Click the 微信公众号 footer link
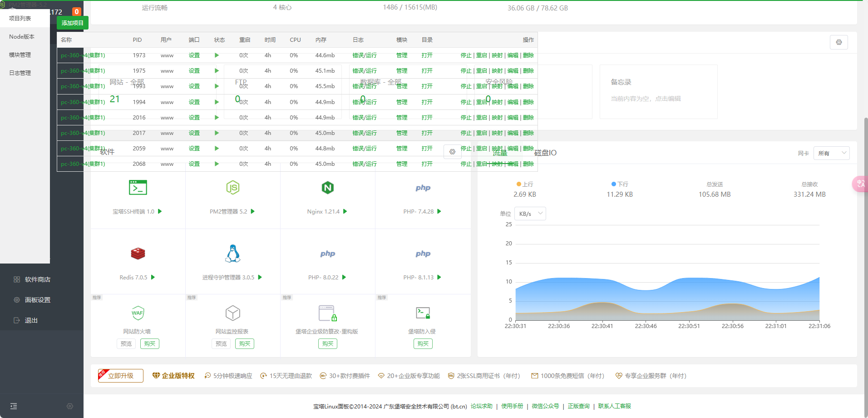 (x=545, y=406)
